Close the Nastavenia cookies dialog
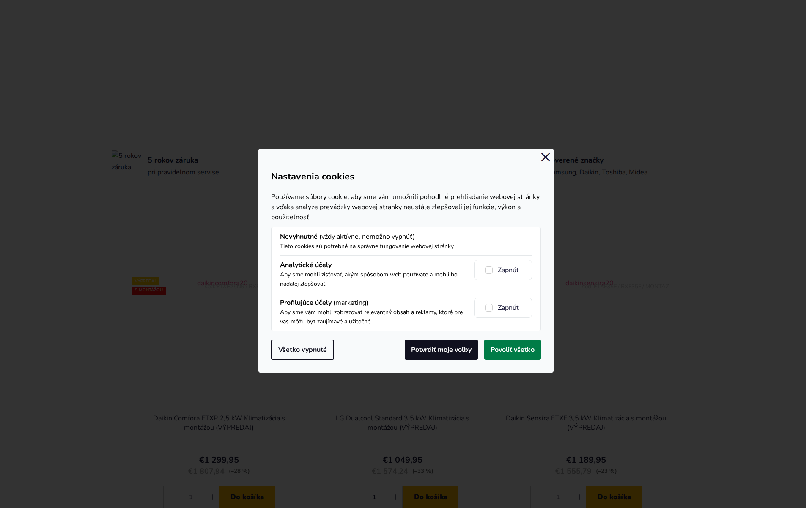 coord(545,157)
